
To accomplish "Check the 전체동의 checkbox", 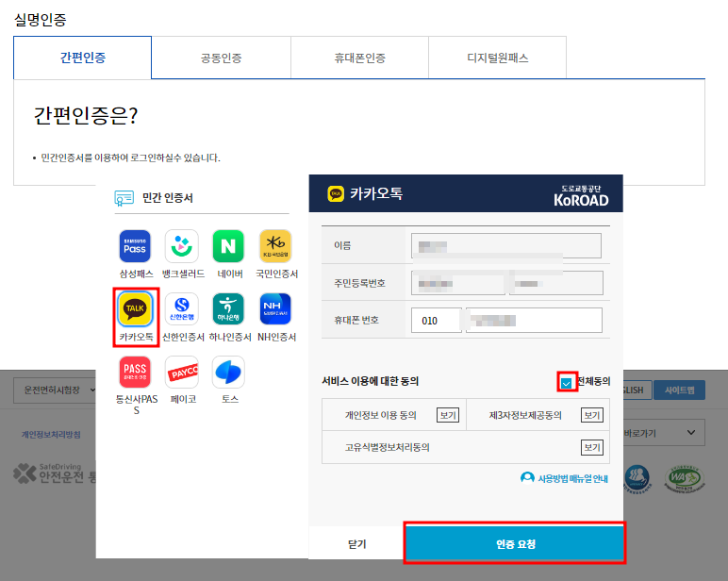I will 566,383.
